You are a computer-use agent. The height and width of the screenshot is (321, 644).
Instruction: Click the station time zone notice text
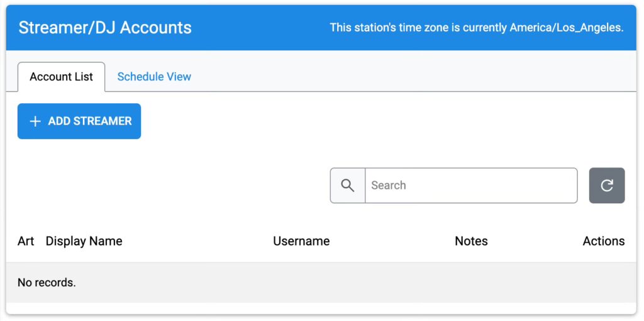point(477,28)
